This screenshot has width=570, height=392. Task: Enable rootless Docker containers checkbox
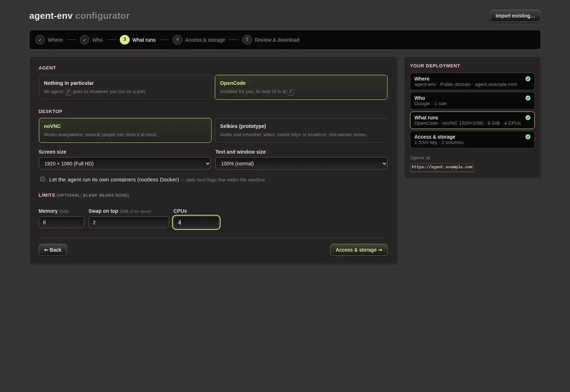(x=43, y=179)
